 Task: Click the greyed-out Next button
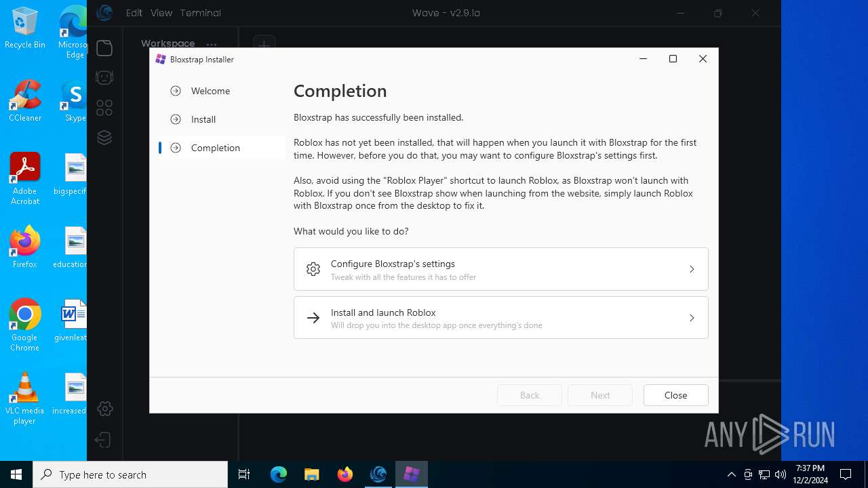click(600, 395)
